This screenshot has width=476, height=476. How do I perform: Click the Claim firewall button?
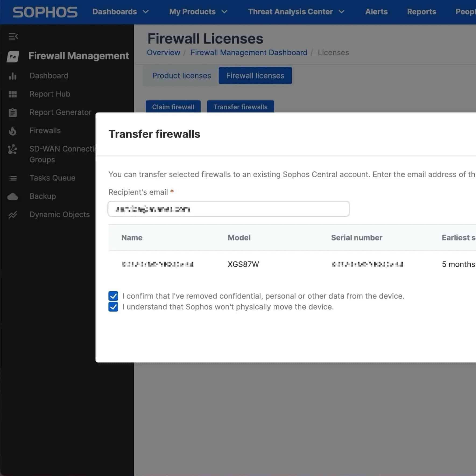point(173,107)
